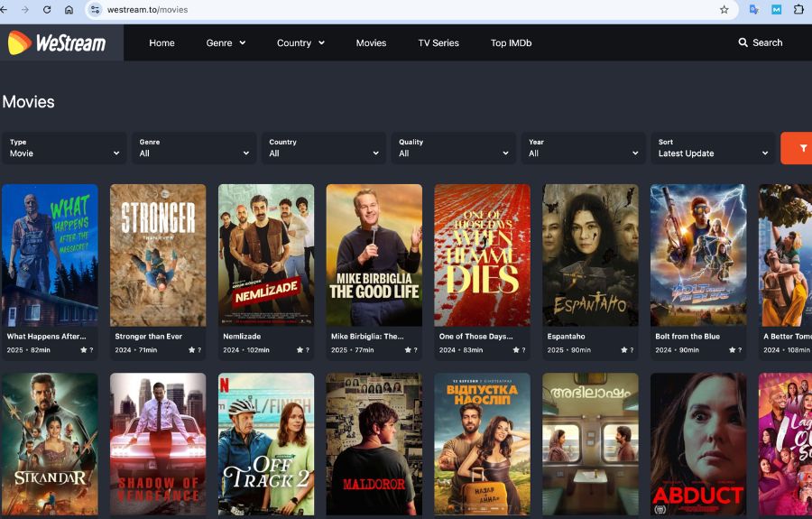Viewport: 812px width, 519px height.
Task: Open the extensions puzzle icon
Action: click(798, 9)
